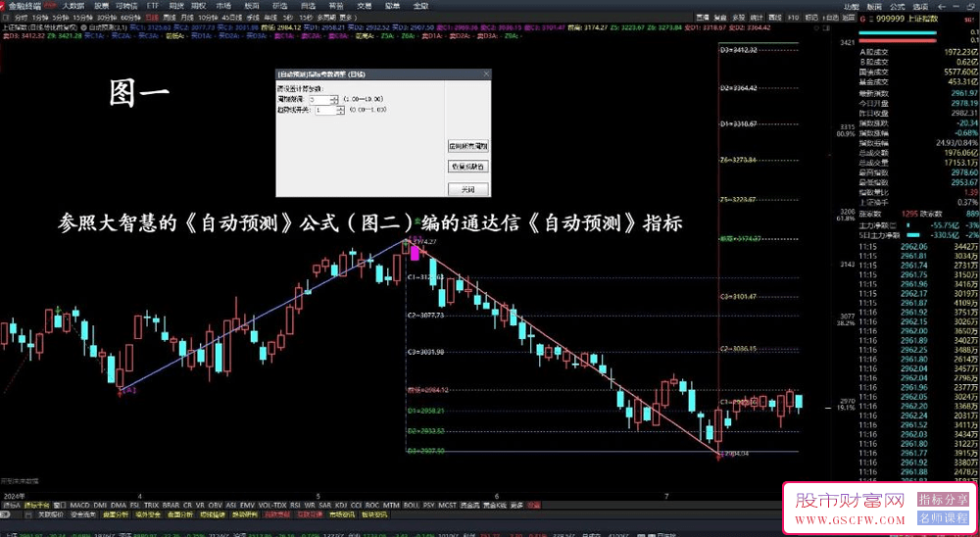Select the OBV indicator tab
Viewport: 980px width, 537px height.
tap(216, 505)
